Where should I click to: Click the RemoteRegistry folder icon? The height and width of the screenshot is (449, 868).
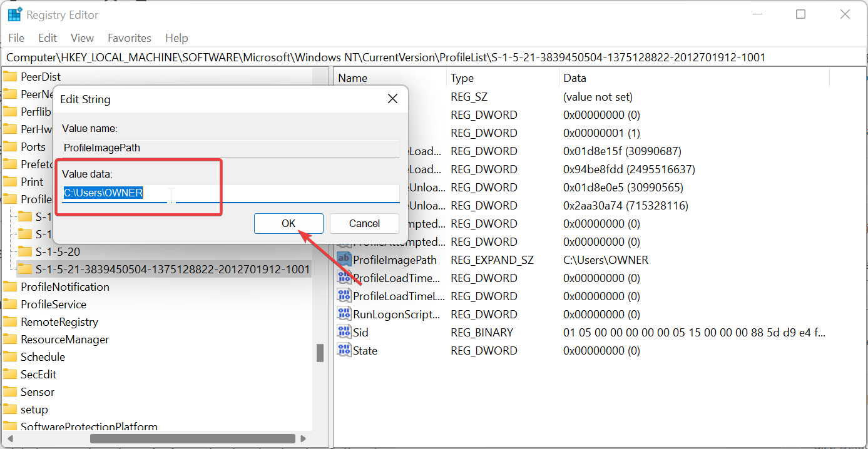point(9,322)
